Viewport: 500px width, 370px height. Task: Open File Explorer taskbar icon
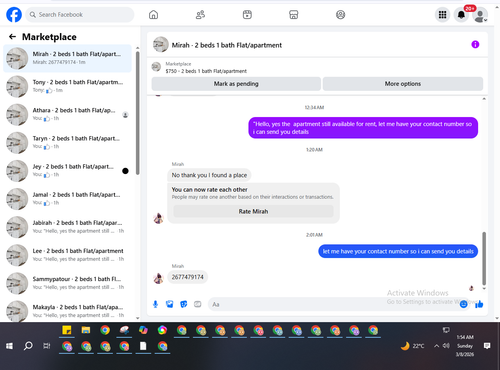(x=86, y=330)
